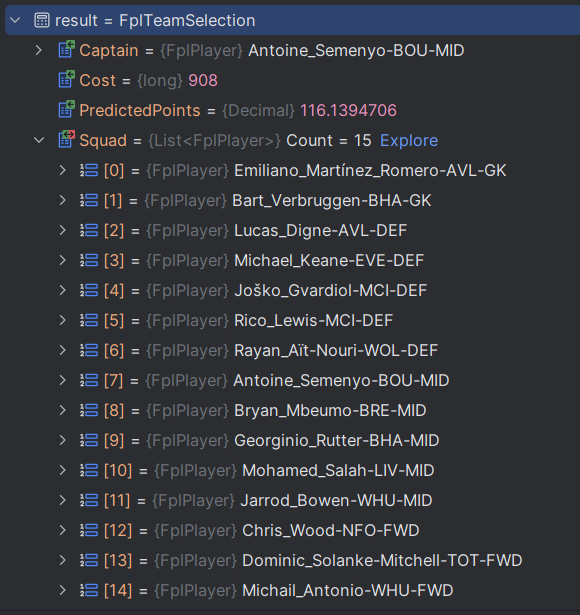
Task: Expand squad item [4] Joško Gvardiol
Action: (x=62, y=290)
